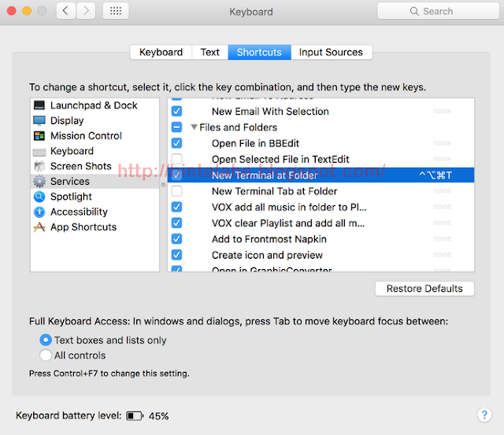Go back with the left arrow button

click(66, 11)
